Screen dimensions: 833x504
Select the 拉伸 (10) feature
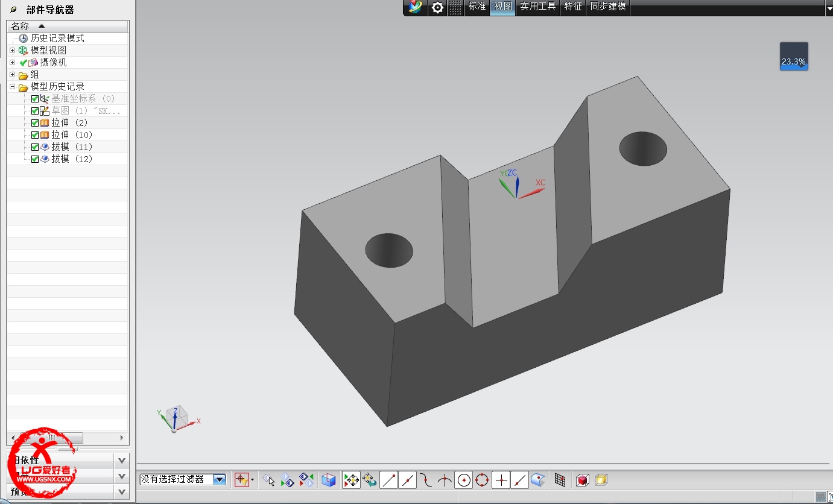[72, 134]
